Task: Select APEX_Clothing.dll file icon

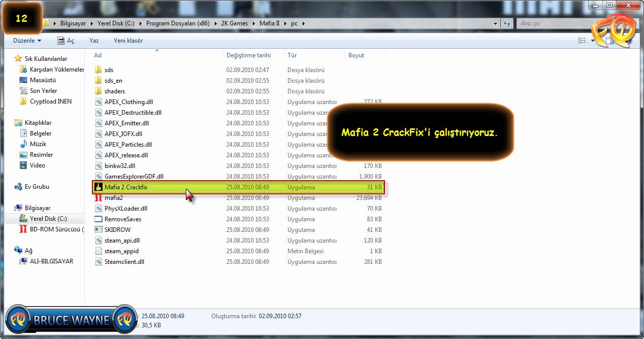Action: pos(99,102)
